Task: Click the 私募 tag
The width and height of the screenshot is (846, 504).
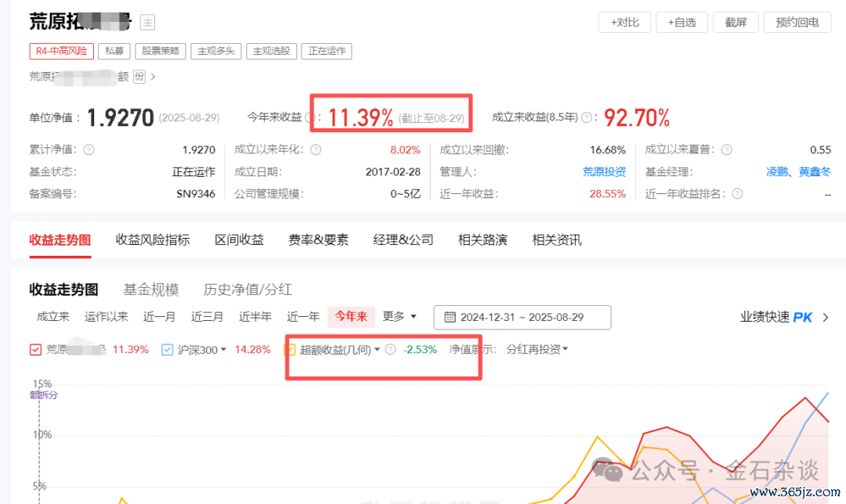Action: pyautogui.click(x=114, y=51)
